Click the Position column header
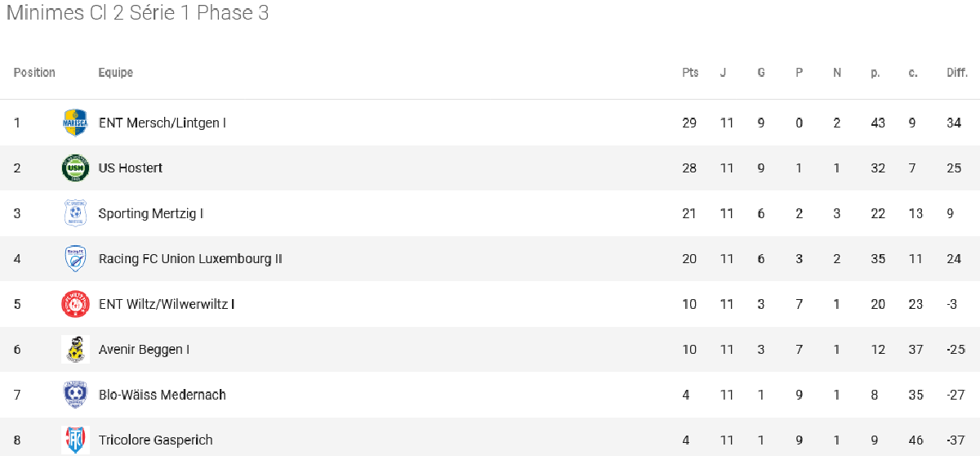This screenshot has height=456, width=980. tap(34, 73)
